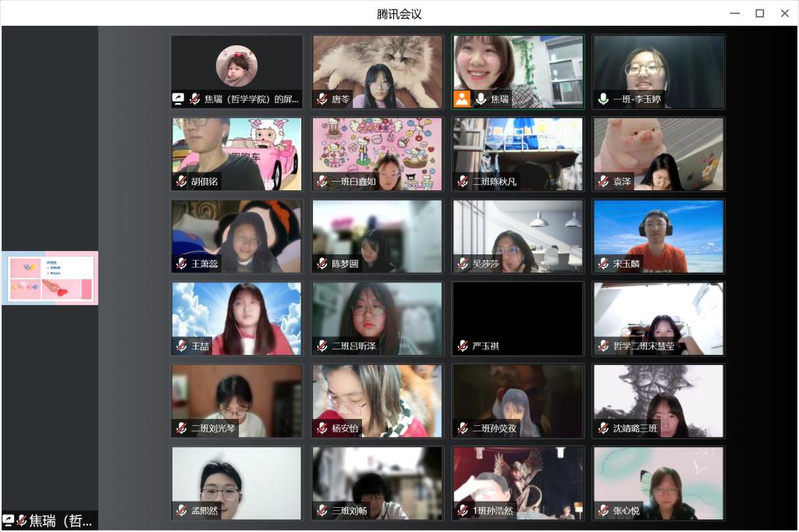Image resolution: width=799 pixels, height=532 pixels.
Task: Click the muted mic icon beside 宋玉麟
Action: tap(603, 264)
